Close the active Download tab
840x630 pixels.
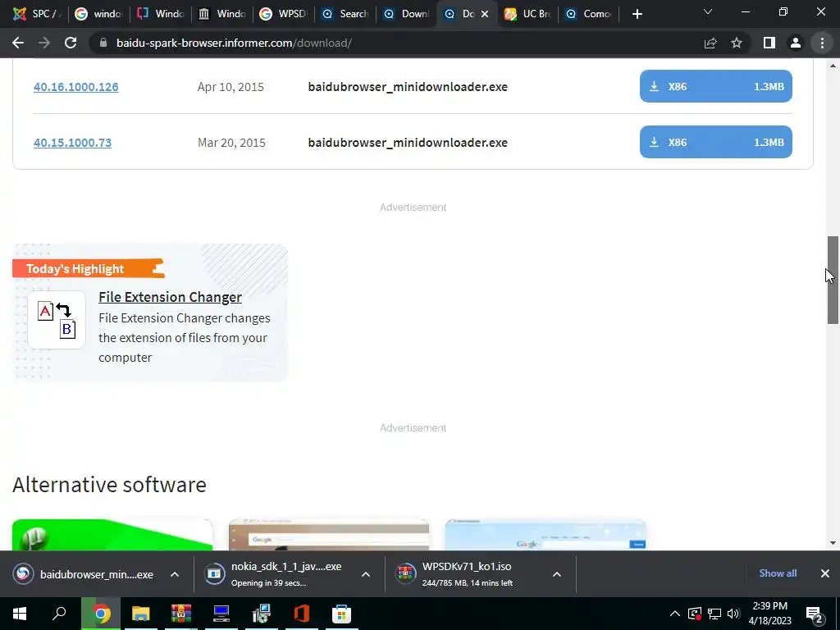point(485,14)
